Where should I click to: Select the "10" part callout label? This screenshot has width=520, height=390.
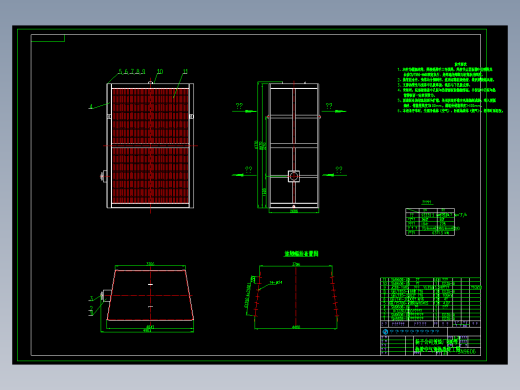pos(160,71)
